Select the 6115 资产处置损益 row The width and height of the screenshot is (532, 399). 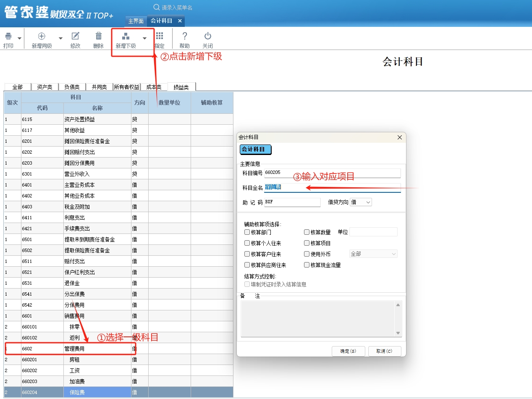(118, 119)
